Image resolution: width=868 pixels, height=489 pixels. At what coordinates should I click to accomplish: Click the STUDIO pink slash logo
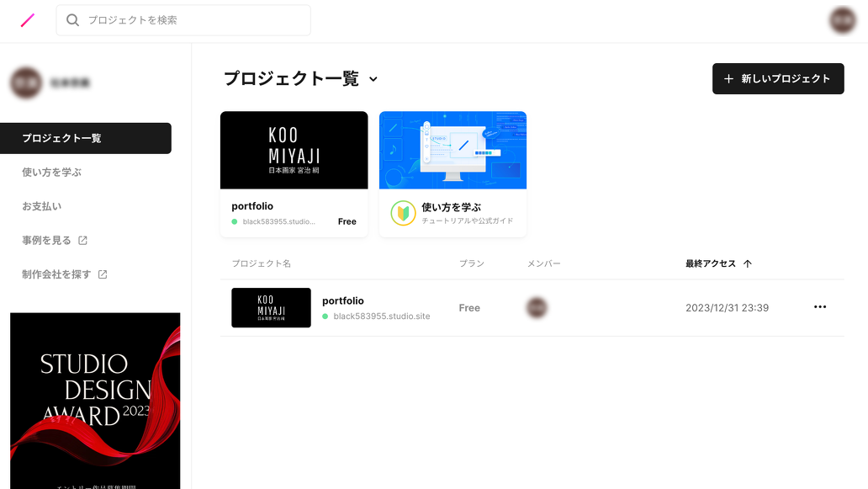[28, 20]
